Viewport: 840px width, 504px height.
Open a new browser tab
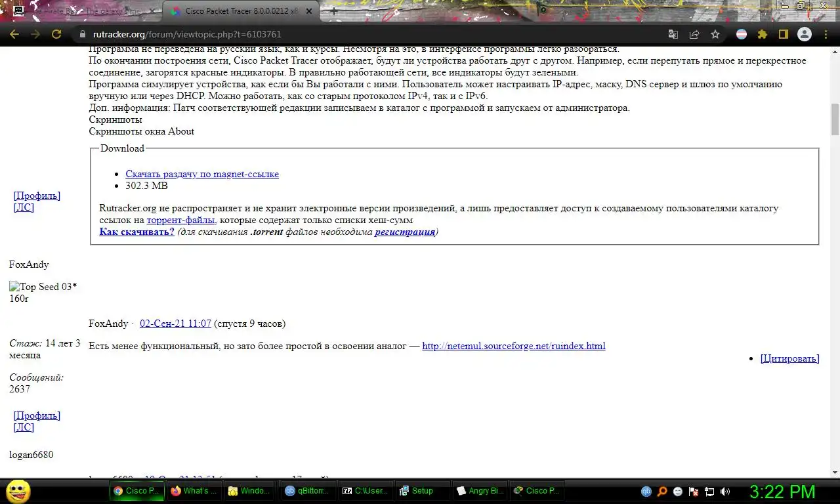(334, 11)
